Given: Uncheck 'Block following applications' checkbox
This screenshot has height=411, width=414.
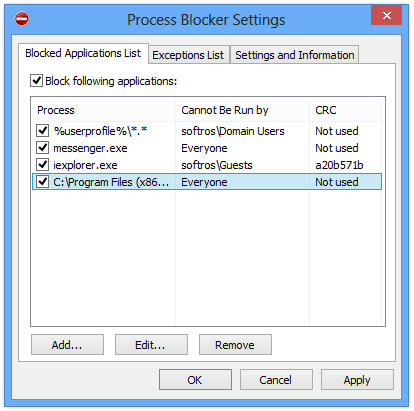Looking at the screenshot, I should 36,81.
